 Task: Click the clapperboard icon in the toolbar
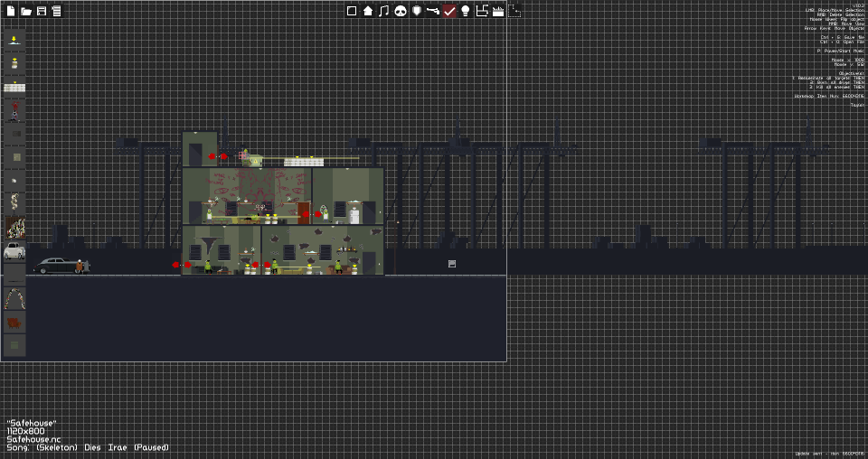[x=498, y=11]
